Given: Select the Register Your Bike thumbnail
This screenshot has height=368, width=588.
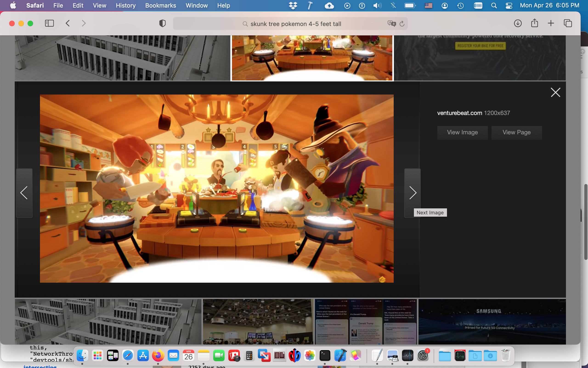Looking at the screenshot, I should click(480, 58).
